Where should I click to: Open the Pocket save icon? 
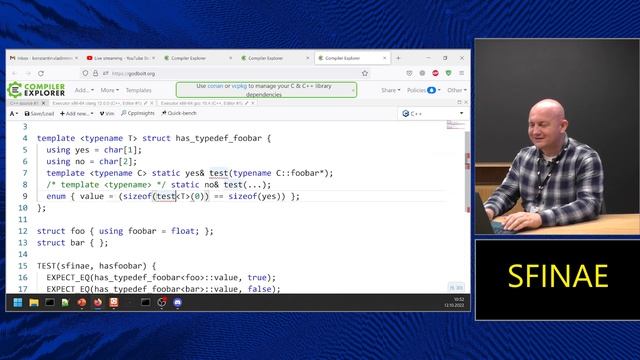tap(409, 73)
